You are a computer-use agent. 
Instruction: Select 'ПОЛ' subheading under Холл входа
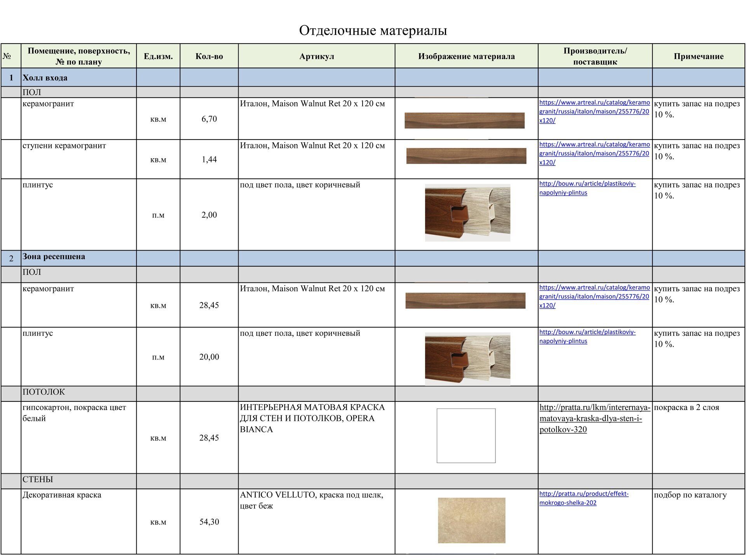click(x=79, y=92)
